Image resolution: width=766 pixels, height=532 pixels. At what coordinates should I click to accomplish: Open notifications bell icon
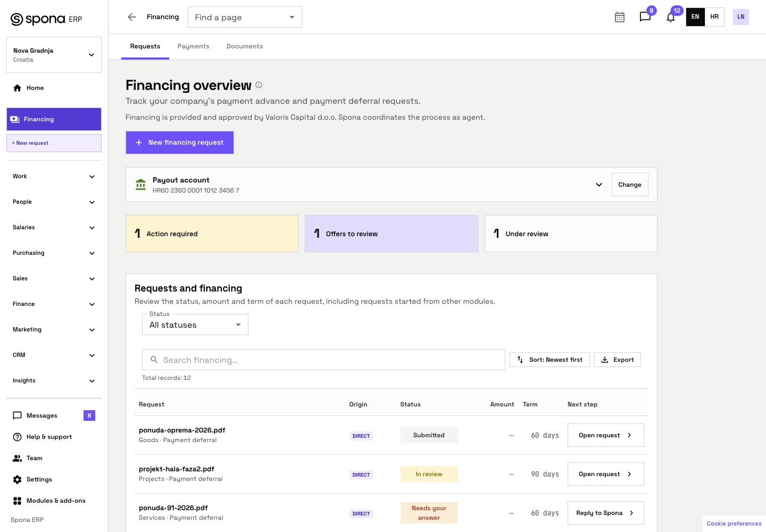671,17
